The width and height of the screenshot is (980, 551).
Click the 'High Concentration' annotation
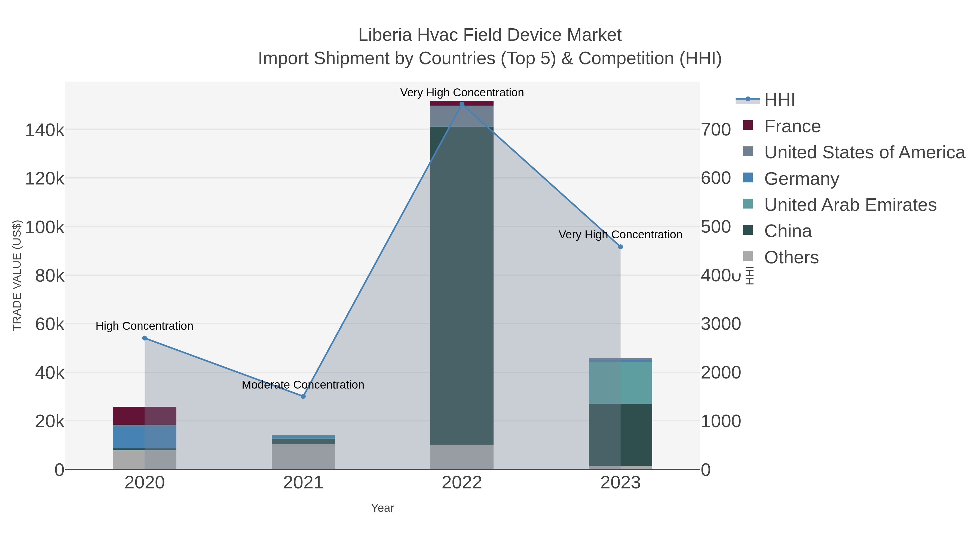click(145, 326)
